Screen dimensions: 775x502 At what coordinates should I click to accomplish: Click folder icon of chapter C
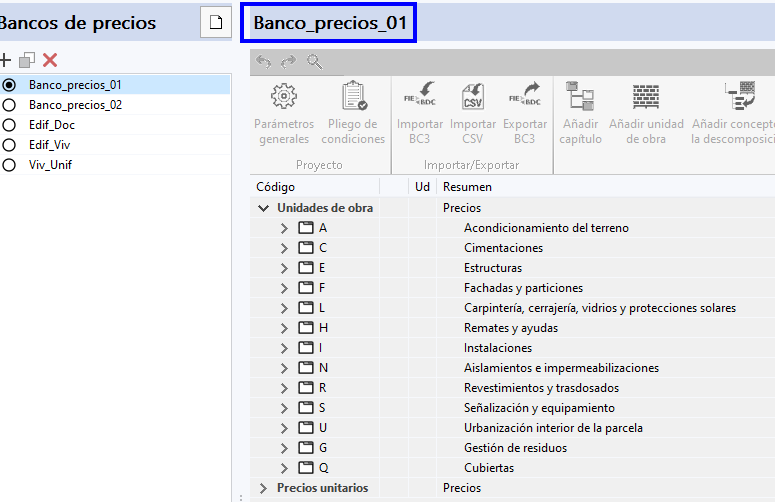(x=306, y=248)
